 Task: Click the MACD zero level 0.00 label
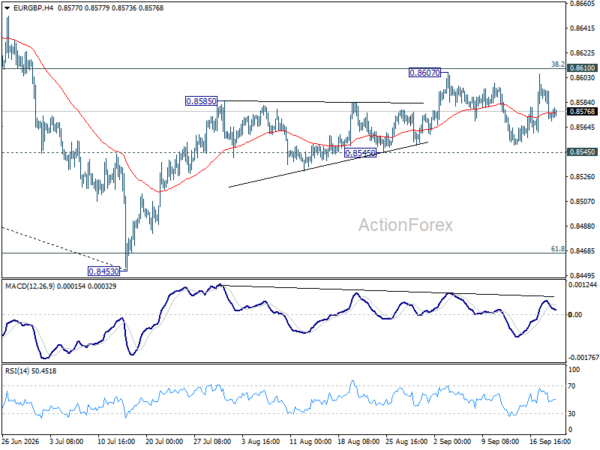575,315
